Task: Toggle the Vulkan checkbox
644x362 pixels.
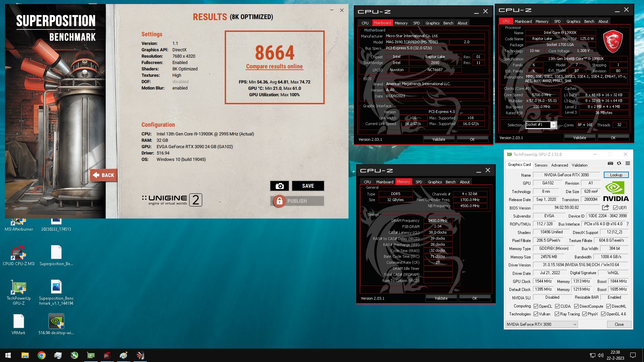Action: [x=536, y=314]
